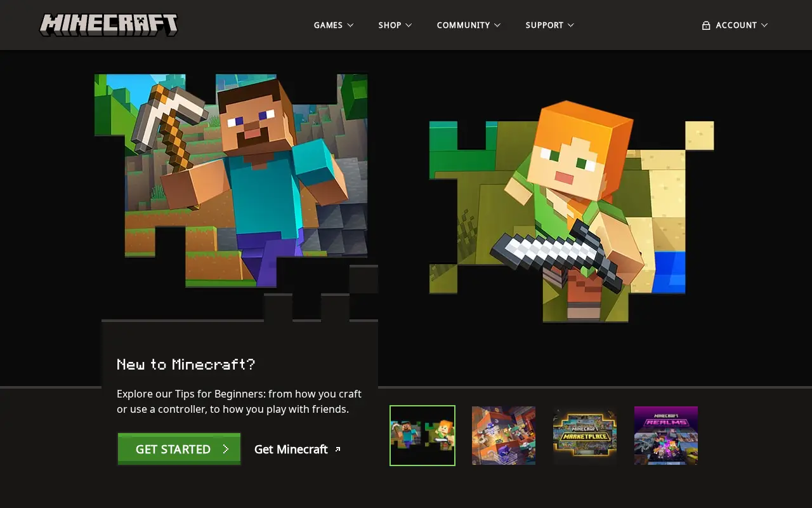Click the GET STARTED button
This screenshot has width=812, height=508.
point(179,449)
